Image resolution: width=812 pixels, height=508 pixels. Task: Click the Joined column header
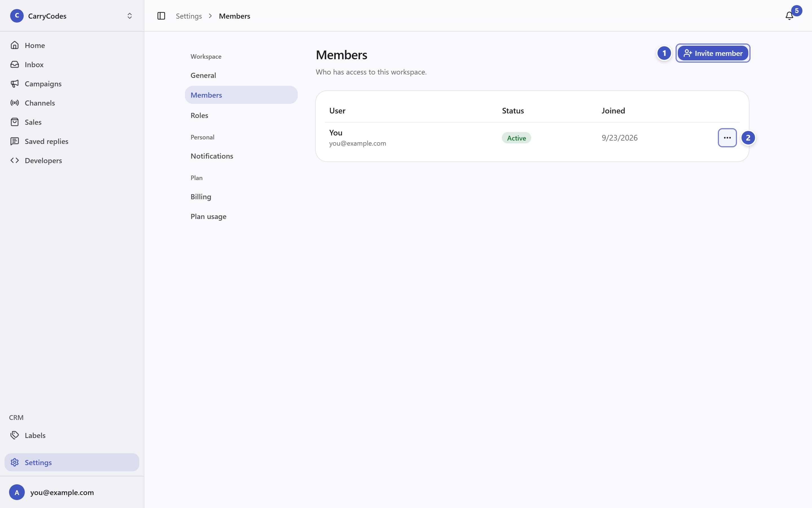click(613, 111)
